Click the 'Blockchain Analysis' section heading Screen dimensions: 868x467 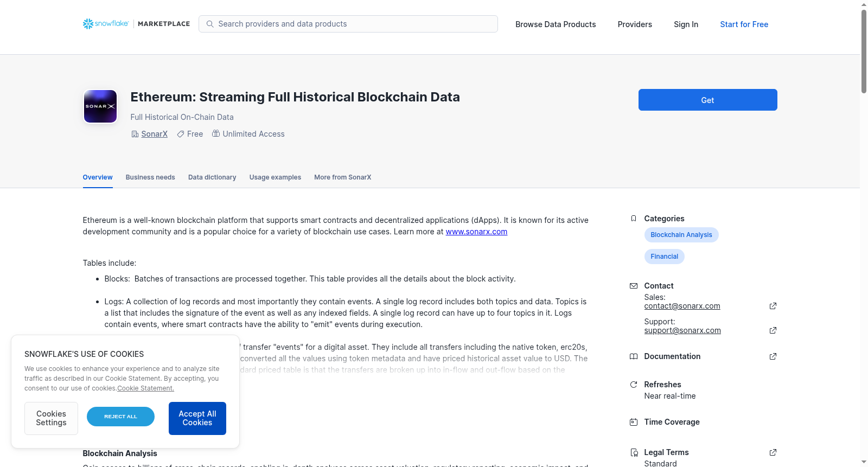120,453
